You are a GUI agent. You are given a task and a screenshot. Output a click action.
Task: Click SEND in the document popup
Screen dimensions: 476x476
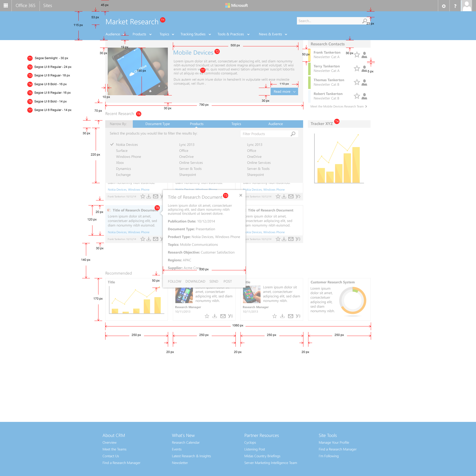[x=214, y=281]
